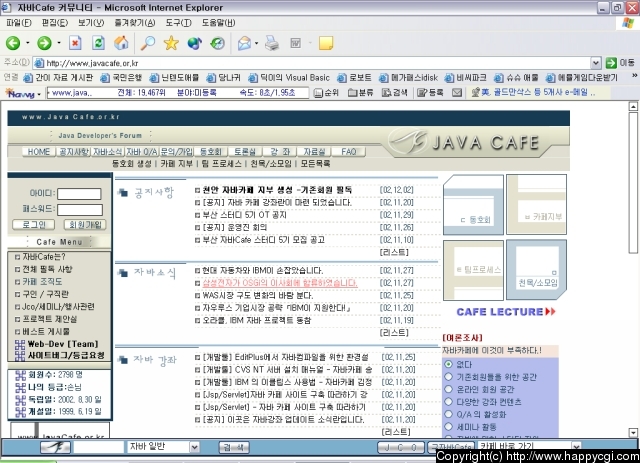Stop page loading with the red X icon
The width and height of the screenshot is (640, 463).
[75, 43]
